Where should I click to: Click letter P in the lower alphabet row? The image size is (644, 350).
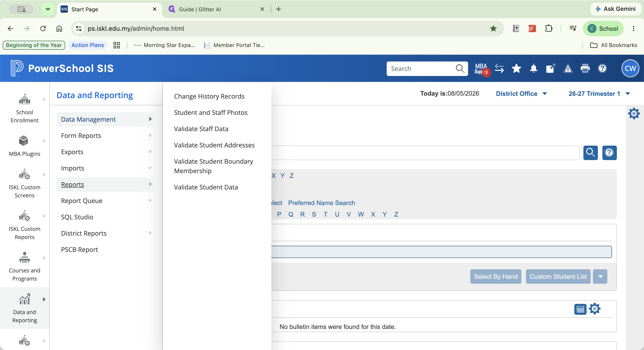[279, 214]
